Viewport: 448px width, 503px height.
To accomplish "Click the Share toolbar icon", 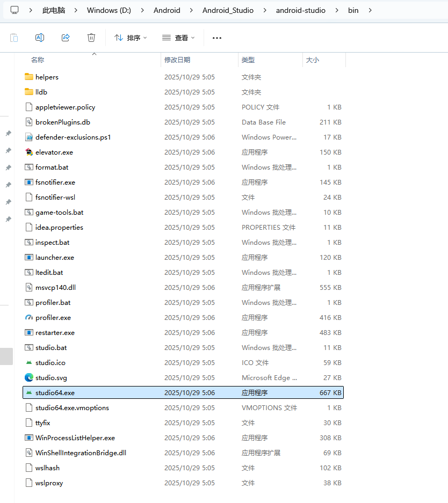I will [x=66, y=38].
